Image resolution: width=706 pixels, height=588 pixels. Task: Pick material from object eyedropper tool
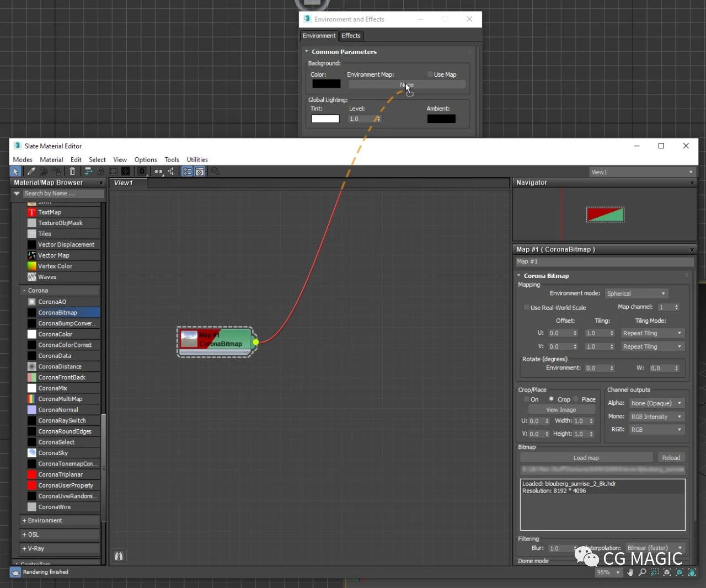coord(31,172)
